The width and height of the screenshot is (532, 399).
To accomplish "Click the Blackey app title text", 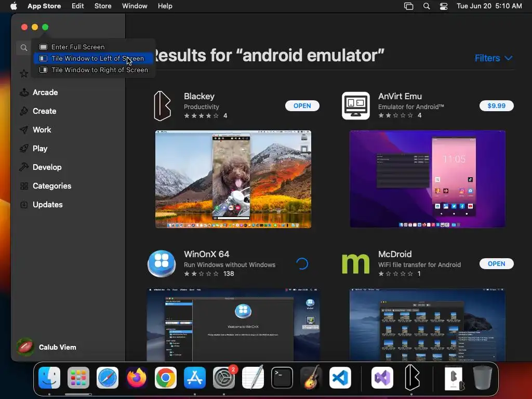I will click(x=199, y=96).
